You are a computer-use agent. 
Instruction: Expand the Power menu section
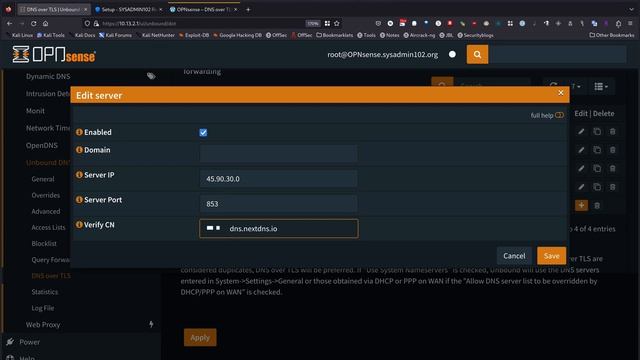pyautogui.click(x=29, y=342)
